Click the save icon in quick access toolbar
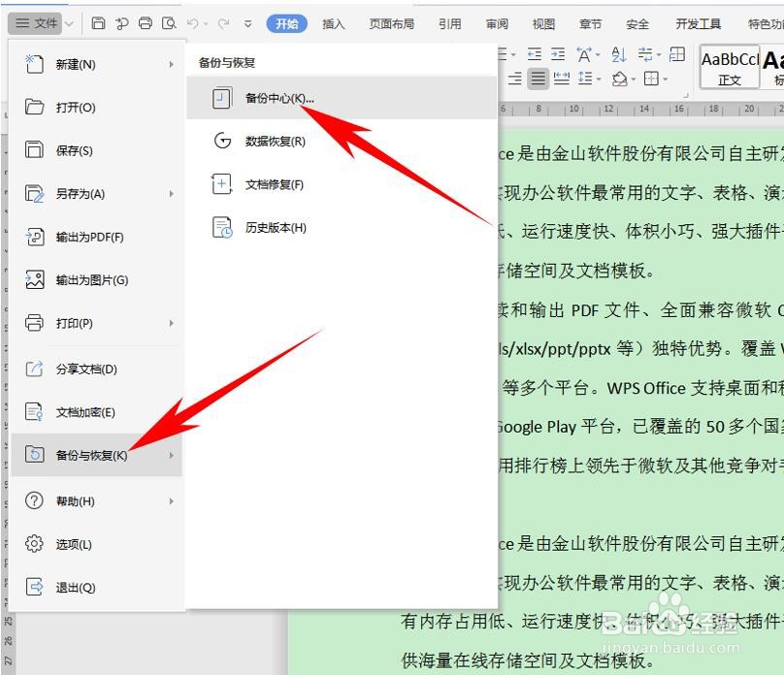784x675 pixels. coord(98,23)
